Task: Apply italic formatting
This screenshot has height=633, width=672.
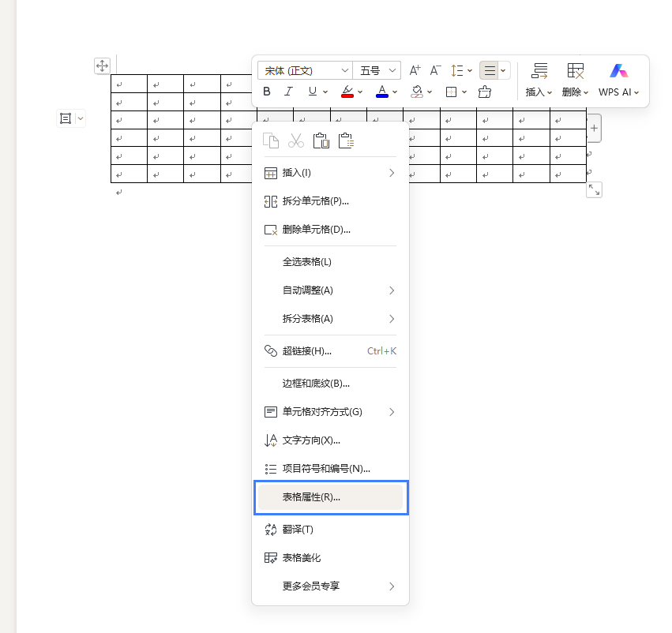Action: click(289, 92)
